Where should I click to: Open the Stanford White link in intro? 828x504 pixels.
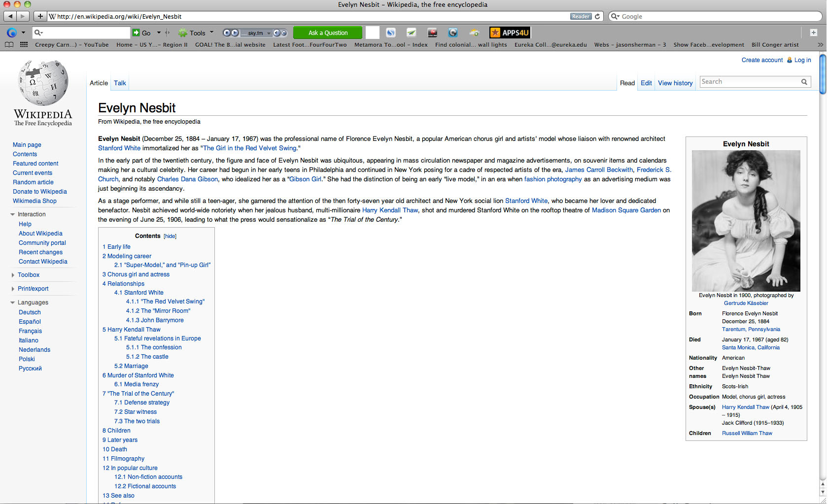pos(119,148)
